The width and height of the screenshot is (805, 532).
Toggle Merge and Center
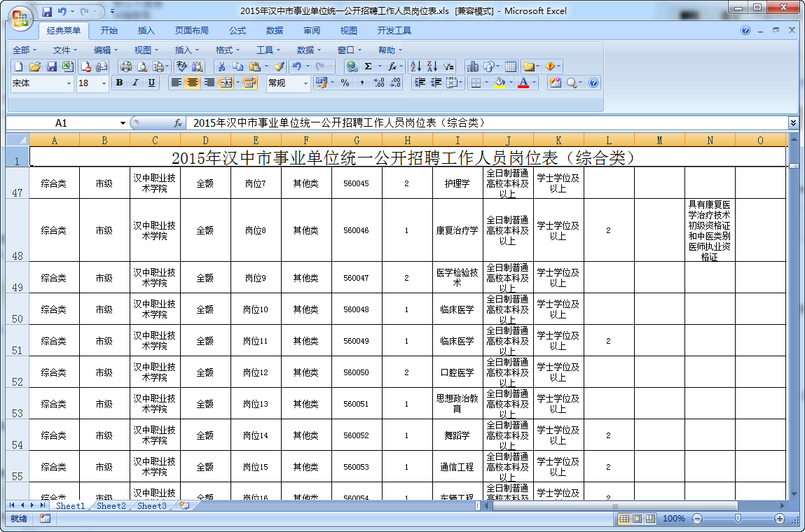point(226,83)
